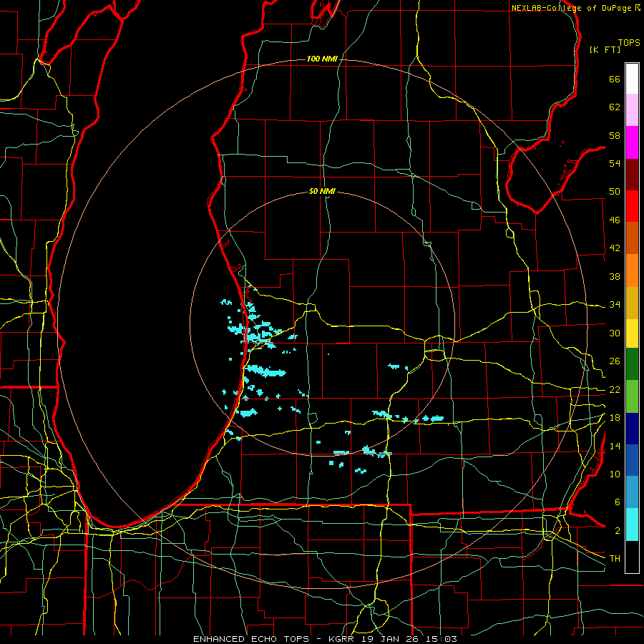The height and width of the screenshot is (644, 644).
Task: Click the white swatch in the tops legend
Action: (x=632, y=79)
